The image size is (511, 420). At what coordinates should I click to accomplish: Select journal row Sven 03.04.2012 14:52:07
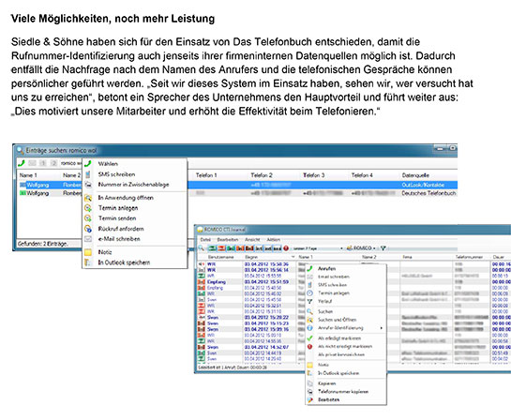pos(353,347)
